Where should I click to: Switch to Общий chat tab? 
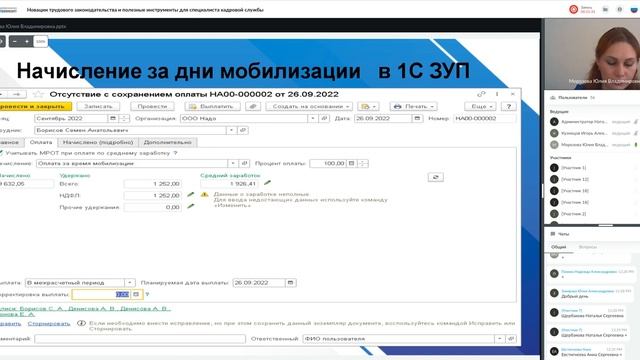coord(558,247)
